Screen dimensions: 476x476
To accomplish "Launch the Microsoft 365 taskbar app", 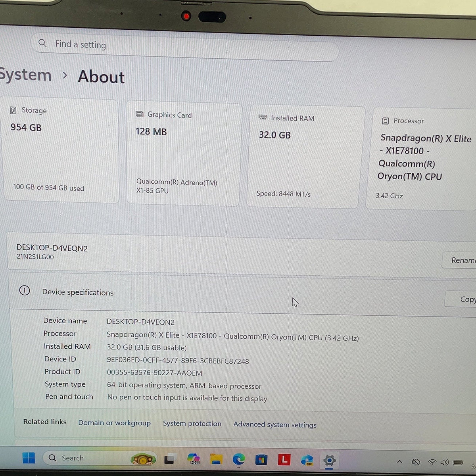I will 194,459.
